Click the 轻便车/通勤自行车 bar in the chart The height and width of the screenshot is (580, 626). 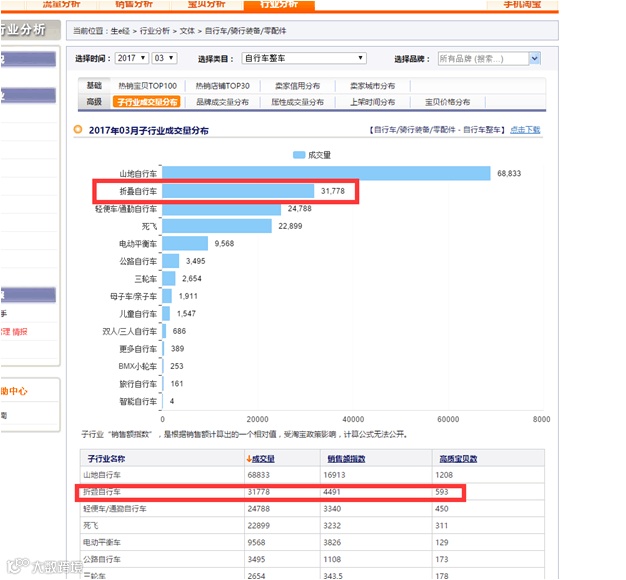click(x=222, y=208)
